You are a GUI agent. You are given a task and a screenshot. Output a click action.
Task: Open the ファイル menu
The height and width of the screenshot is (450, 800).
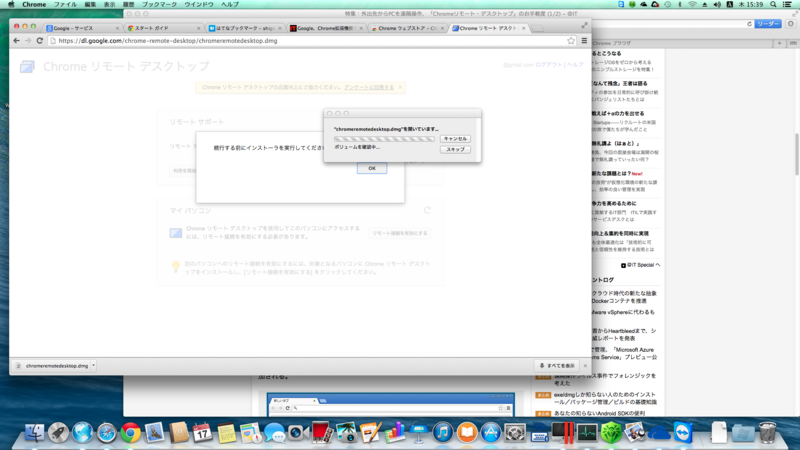65,4
